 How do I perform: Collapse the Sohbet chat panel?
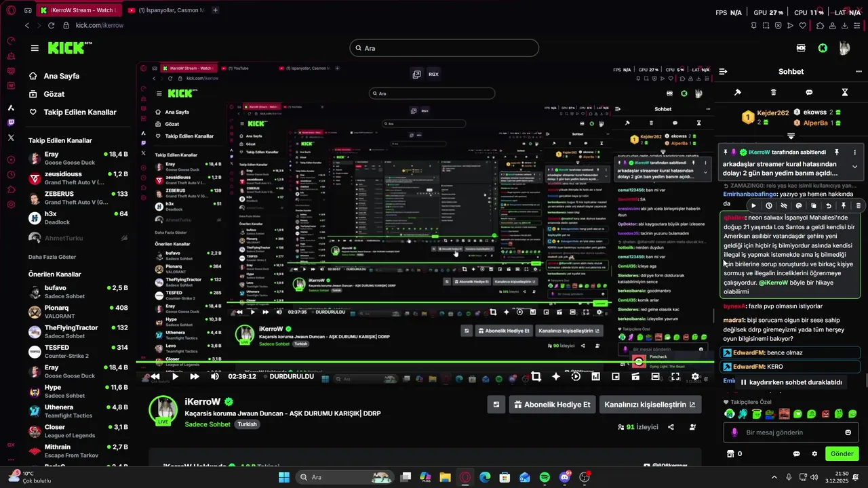coord(724,71)
